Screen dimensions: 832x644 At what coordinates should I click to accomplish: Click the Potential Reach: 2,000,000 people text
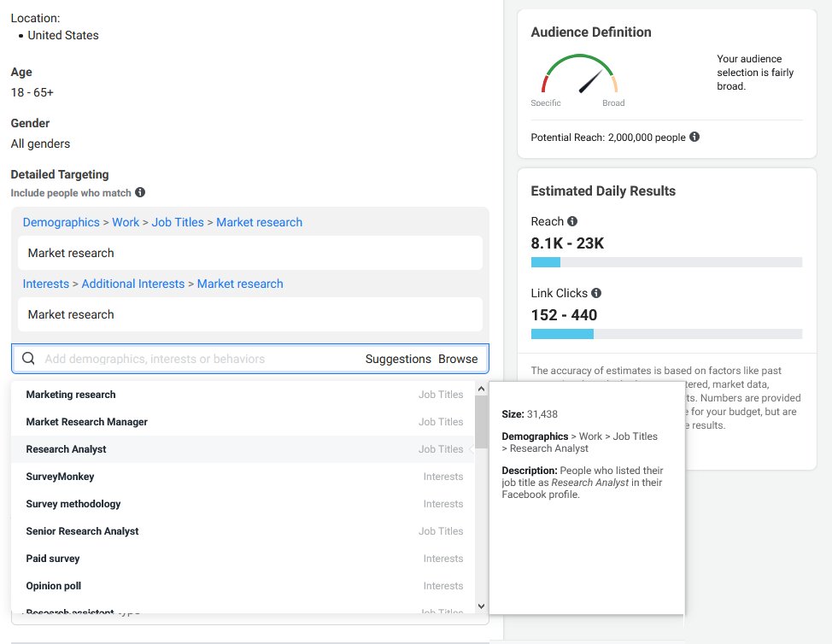pos(608,138)
